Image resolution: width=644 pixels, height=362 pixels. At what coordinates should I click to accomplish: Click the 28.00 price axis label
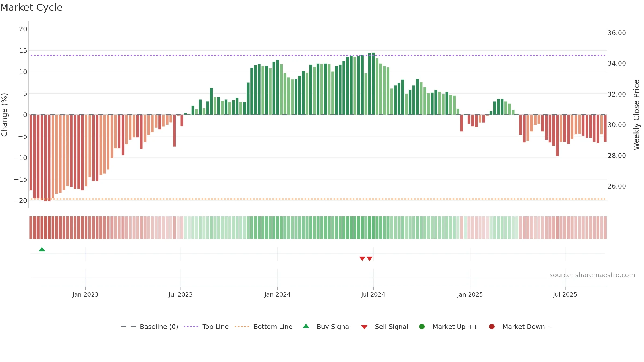click(617, 156)
